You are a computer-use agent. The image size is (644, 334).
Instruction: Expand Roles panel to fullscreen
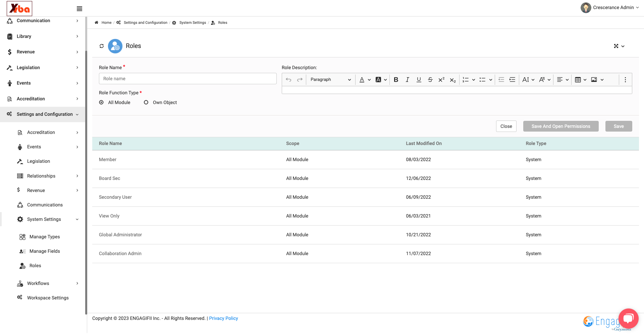pos(616,46)
